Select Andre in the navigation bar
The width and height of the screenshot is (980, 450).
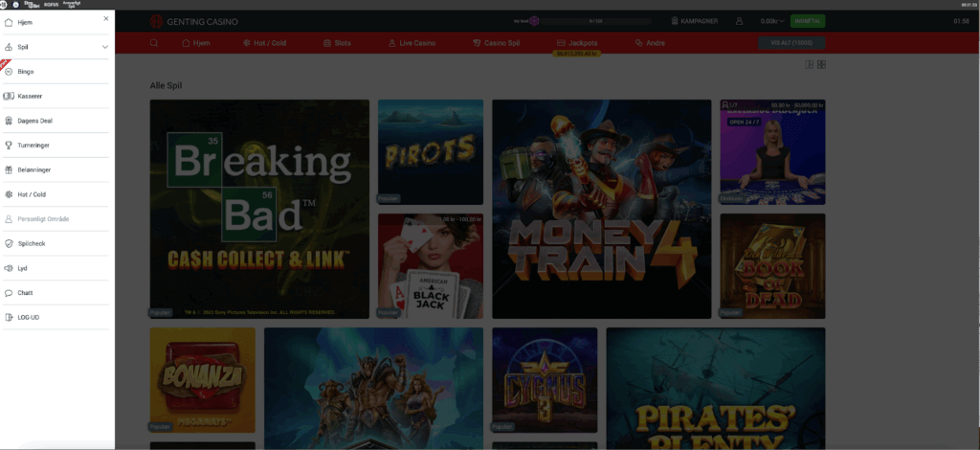(x=650, y=43)
